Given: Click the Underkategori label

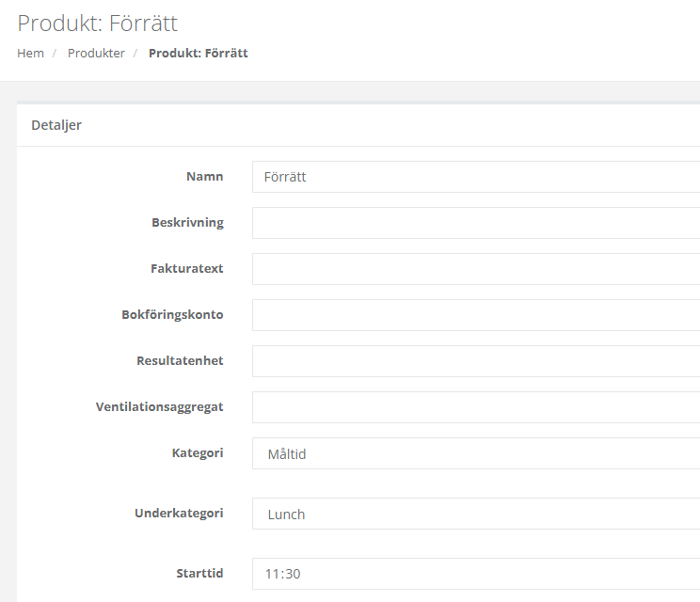Looking at the screenshot, I should [179, 514].
